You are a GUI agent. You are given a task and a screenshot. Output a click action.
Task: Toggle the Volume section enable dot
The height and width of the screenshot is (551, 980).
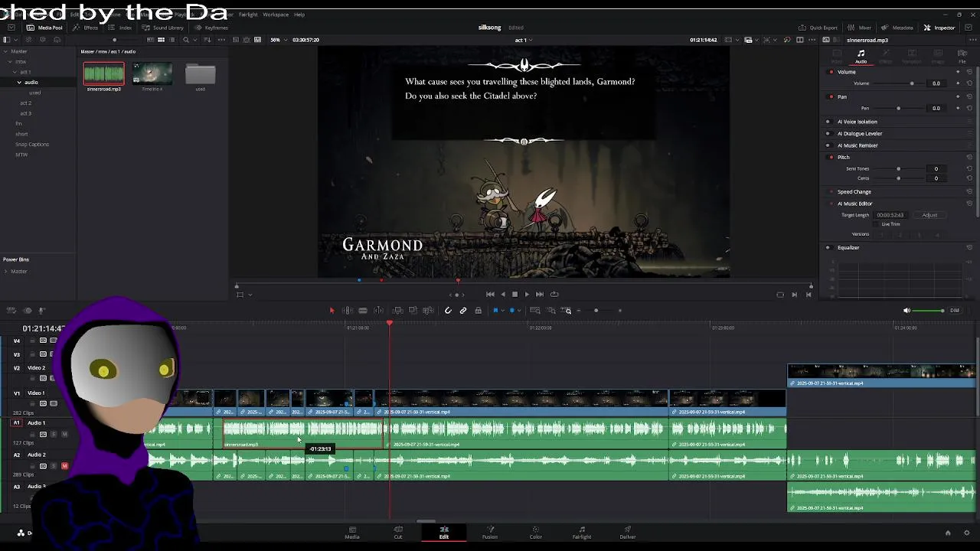click(831, 72)
